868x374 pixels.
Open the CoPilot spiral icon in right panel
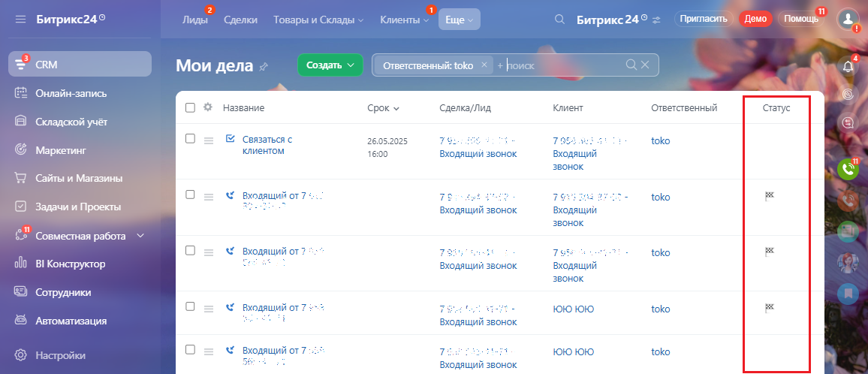(x=848, y=94)
